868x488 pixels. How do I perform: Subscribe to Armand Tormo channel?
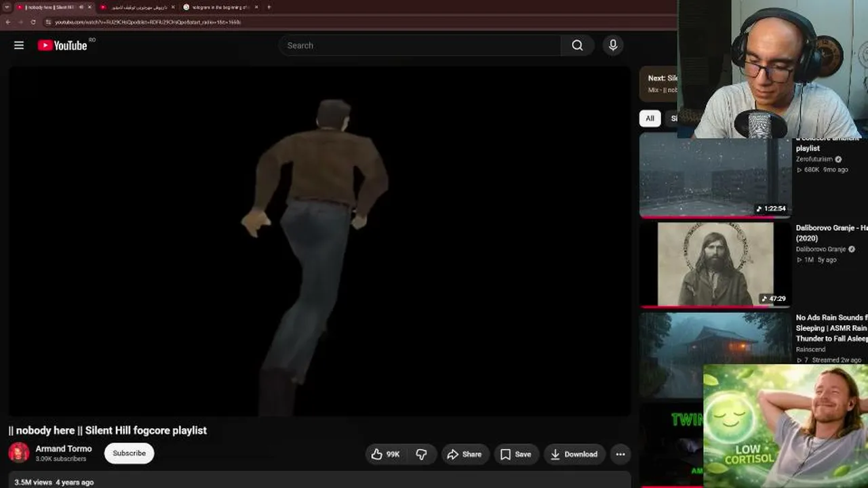point(129,453)
